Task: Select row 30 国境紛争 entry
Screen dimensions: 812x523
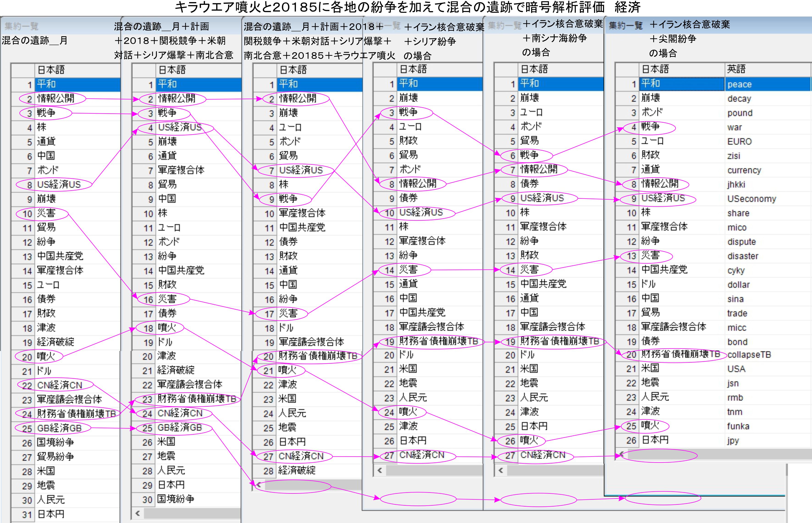Action: point(175,499)
